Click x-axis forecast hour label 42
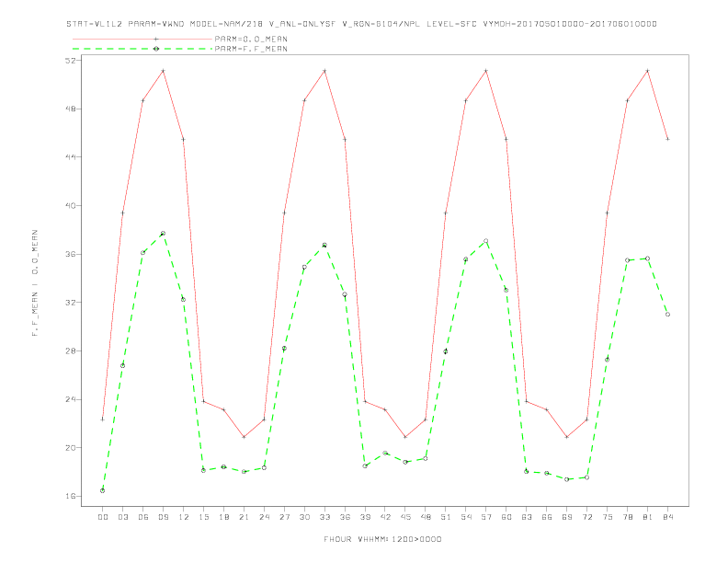Viewport: 728px width, 563px height. [385, 517]
